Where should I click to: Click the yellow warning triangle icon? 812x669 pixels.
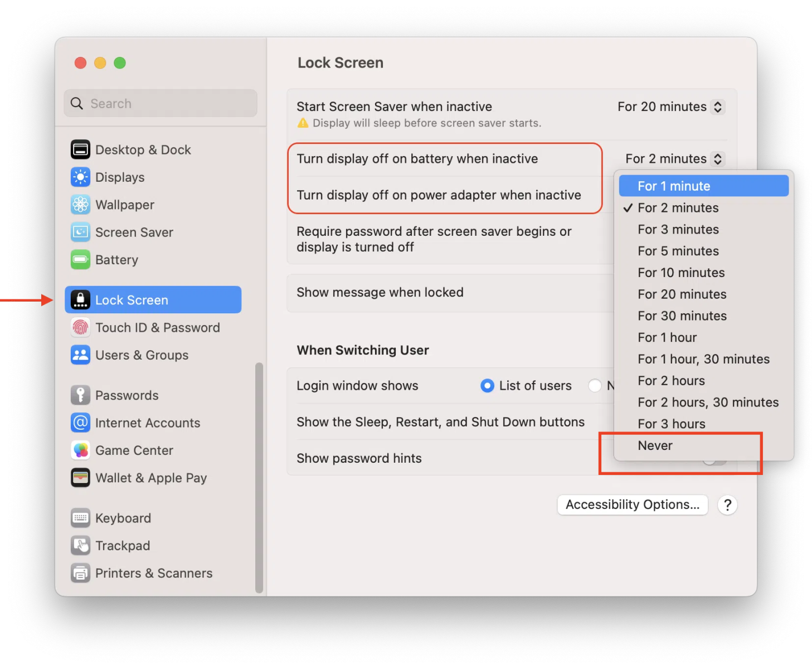pyautogui.click(x=303, y=123)
